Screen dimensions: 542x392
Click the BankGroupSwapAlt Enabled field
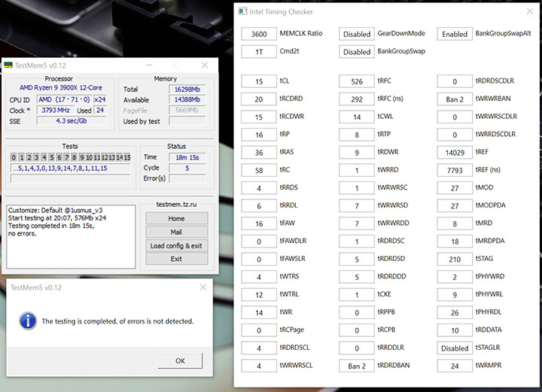coord(455,34)
